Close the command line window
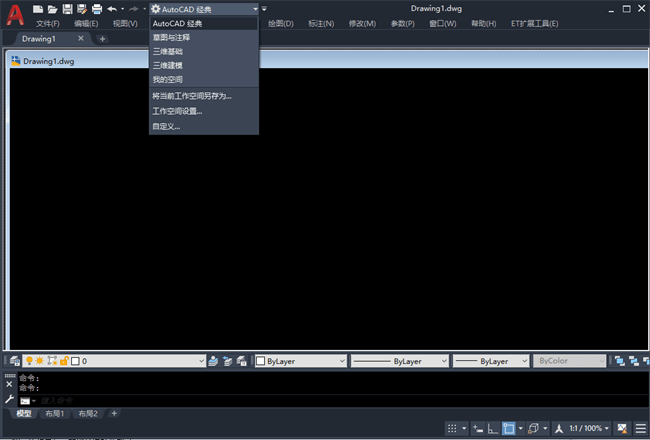This screenshot has height=440, width=650. click(x=9, y=384)
